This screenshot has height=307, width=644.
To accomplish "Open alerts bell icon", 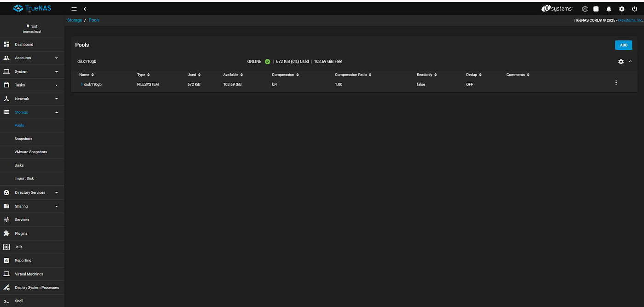I will (x=609, y=9).
